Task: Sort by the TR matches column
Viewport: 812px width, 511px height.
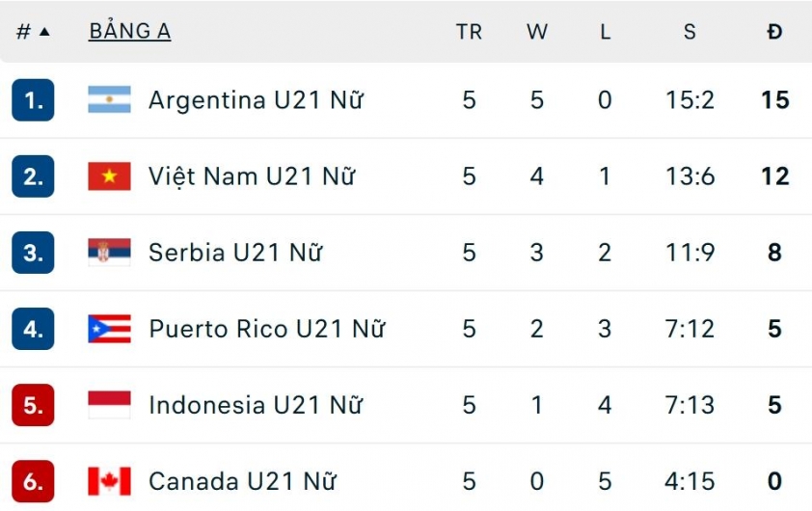Action: [469, 32]
